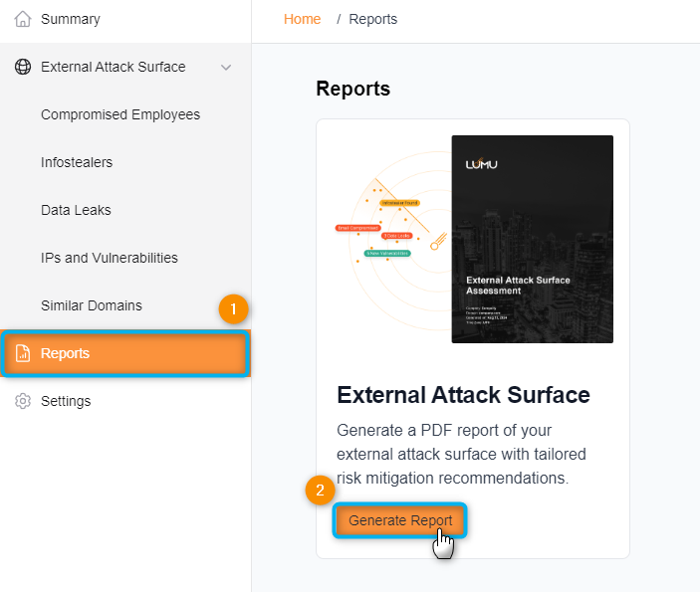Click the orange step 1 badge
The image size is (700, 592).
[233, 309]
